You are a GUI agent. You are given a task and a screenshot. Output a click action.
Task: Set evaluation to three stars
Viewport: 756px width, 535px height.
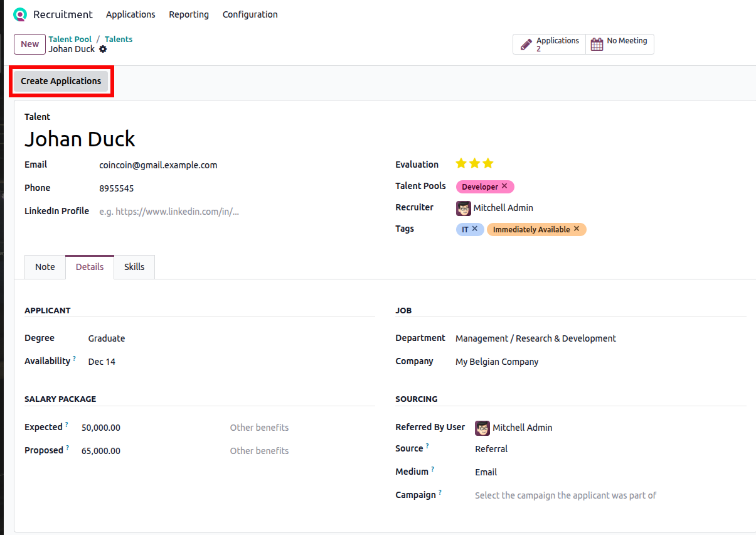point(488,164)
